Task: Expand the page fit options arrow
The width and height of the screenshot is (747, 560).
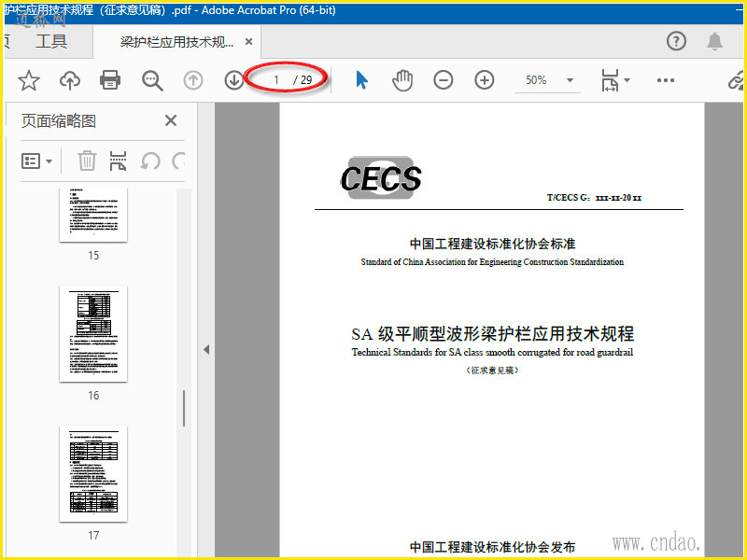Action: [627, 80]
